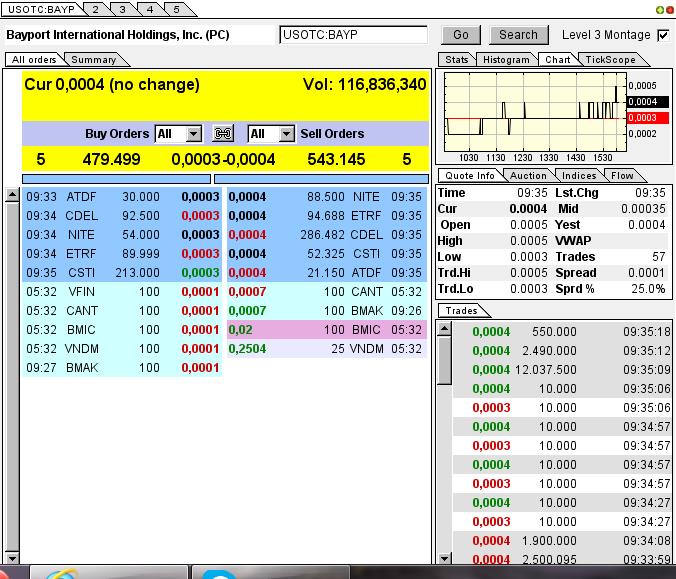Click the Cur 0,0004 (no change) header
The image size is (676, 579).
point(112,84)
